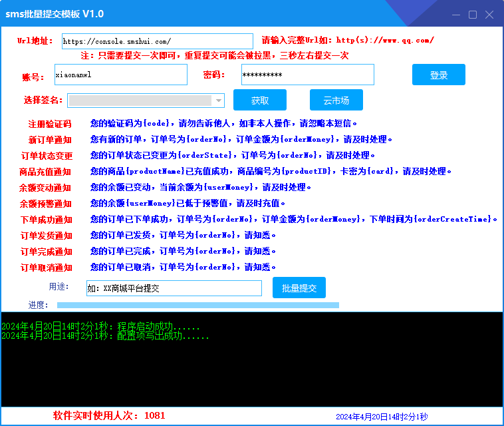Click the 用途 purpose text field

pos(174,288)
